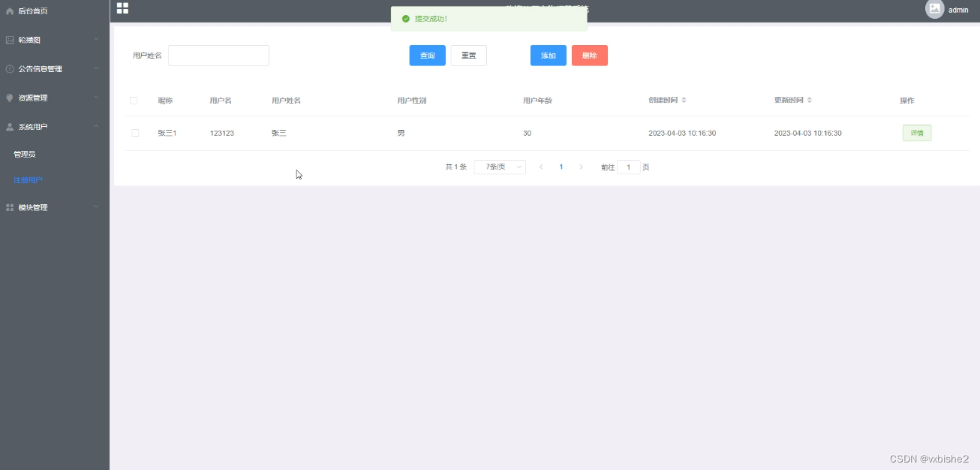Viewport: 980px width, 470px height.
Task: Click the grid icon beside 模块管理
Action: (10, 207)
